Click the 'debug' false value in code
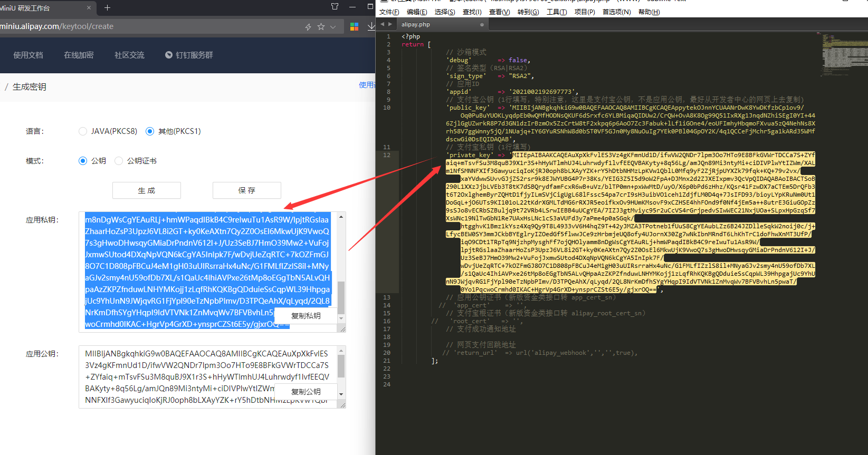868x455 pixels. pyautogui.click(x=518, y=60)
